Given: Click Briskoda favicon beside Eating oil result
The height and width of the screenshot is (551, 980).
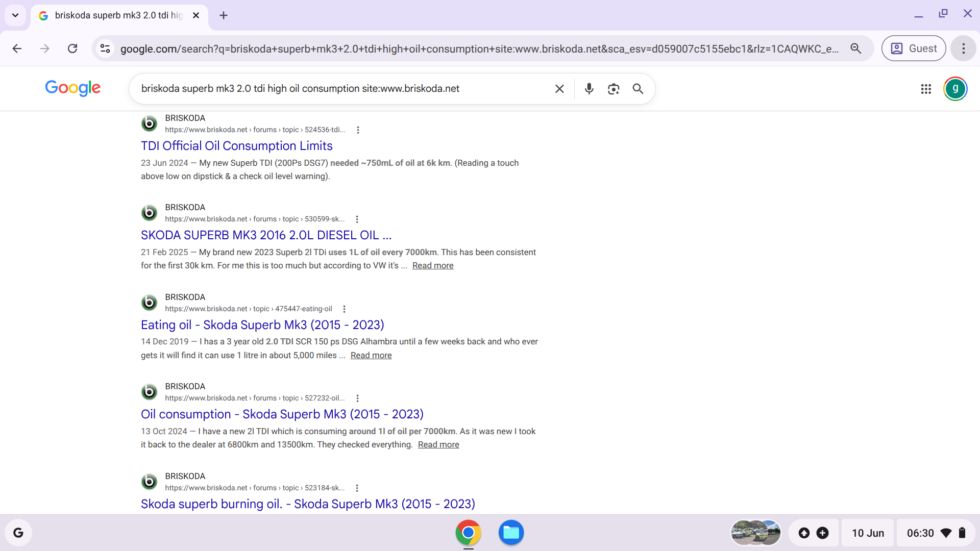Looking at the screenshot, I should point(149,303).
